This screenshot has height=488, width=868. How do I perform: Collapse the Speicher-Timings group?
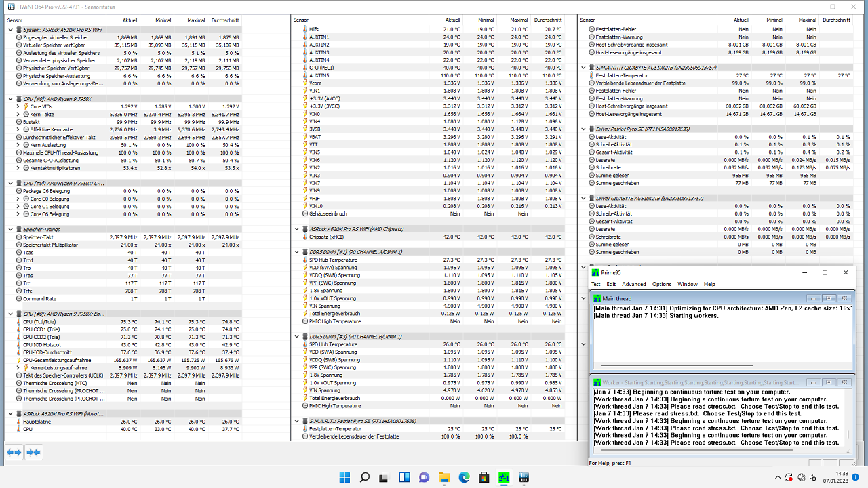[x=10, y=229]
